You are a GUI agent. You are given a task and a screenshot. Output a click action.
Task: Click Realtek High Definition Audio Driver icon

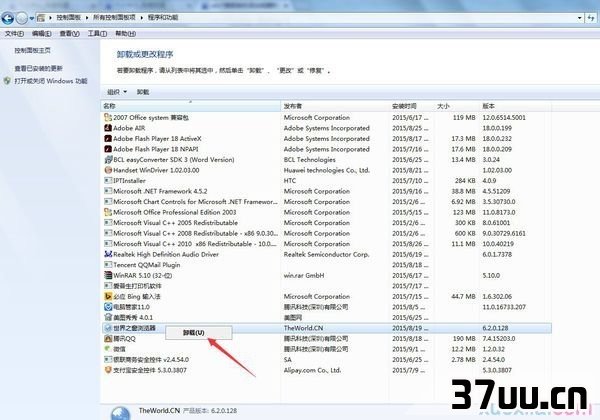tap(108, 254)
